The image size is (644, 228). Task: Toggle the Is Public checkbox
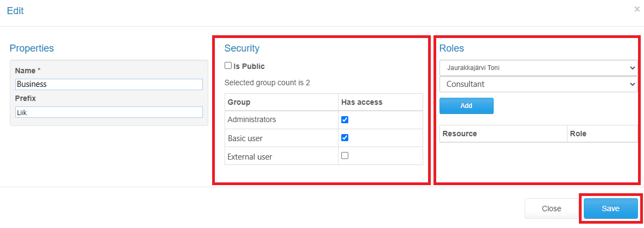click(x=228, y=65)
